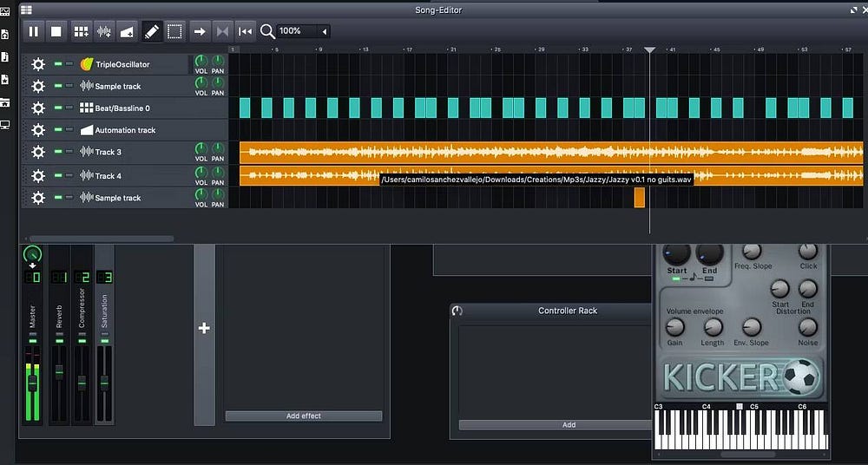868x465 pixels.
Task: Click the skip-to-start timeline button
Action: click(x=246, y=31)
